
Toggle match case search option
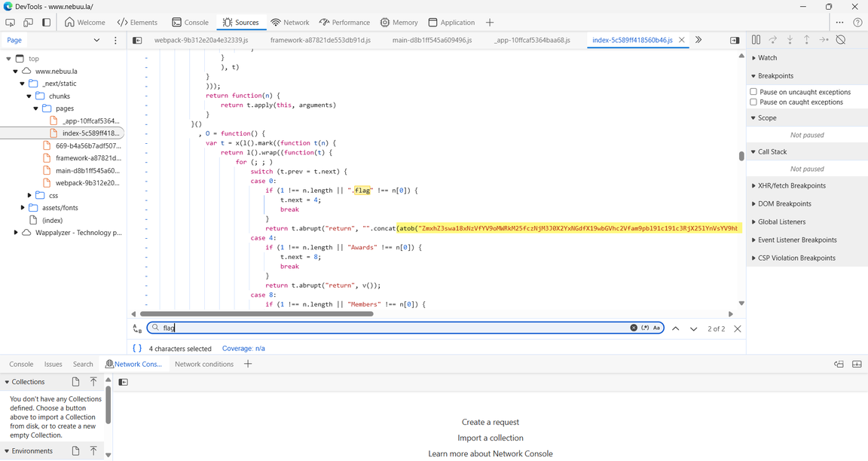(x=656, y=328)
